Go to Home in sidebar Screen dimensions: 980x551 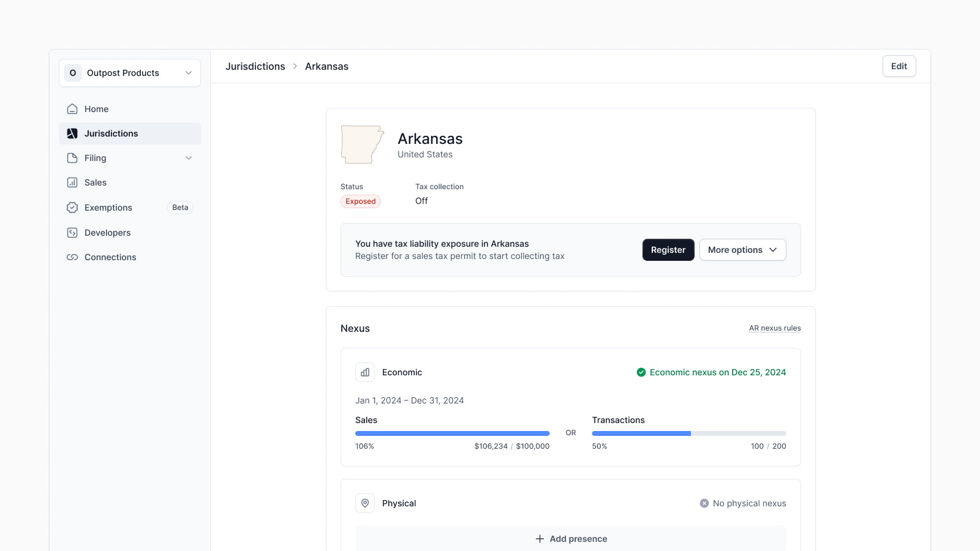(x=130, y=109)
